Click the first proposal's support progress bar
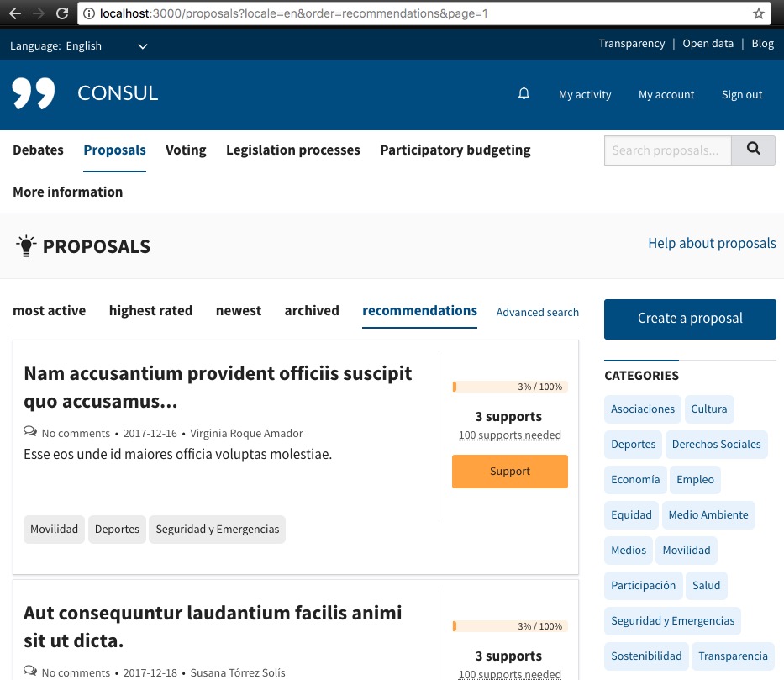 (x=509, y=387)
